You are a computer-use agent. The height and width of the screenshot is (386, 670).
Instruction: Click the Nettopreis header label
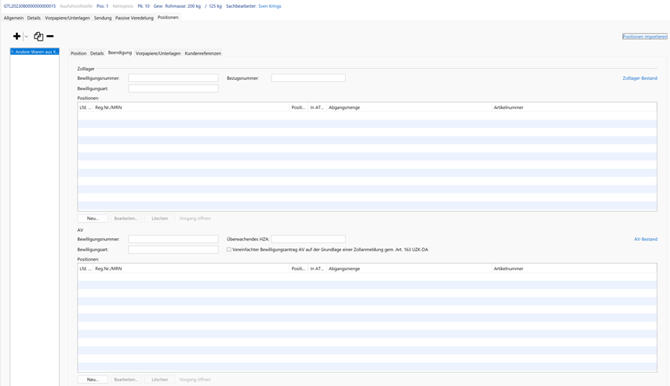(123, 6)
